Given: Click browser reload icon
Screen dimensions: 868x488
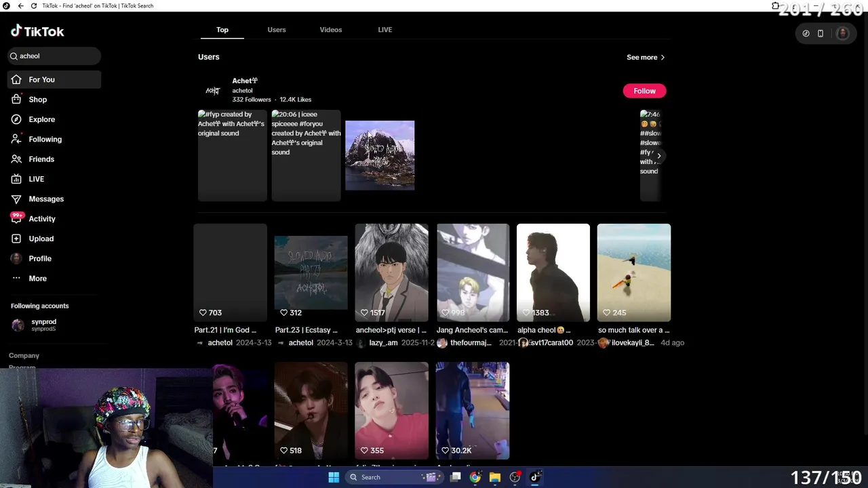Looking at the screenshot, I should click(x=34, y=5).
